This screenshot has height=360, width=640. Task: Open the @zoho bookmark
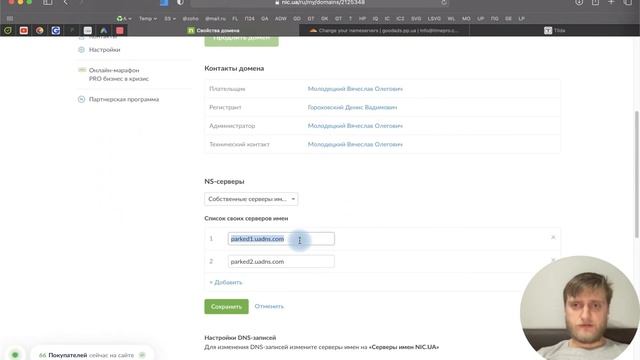[190, 18]
